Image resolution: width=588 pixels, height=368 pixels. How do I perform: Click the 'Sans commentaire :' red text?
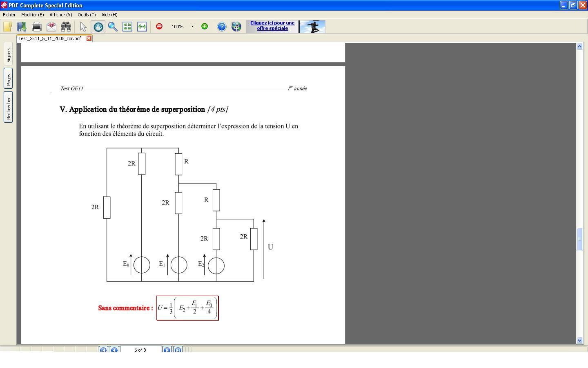126,308
